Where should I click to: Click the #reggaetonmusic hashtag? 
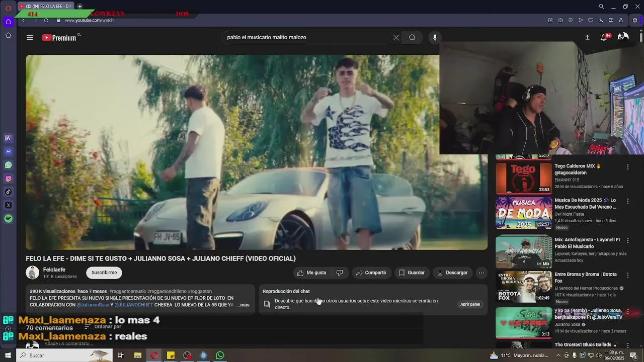click(127, 291)
